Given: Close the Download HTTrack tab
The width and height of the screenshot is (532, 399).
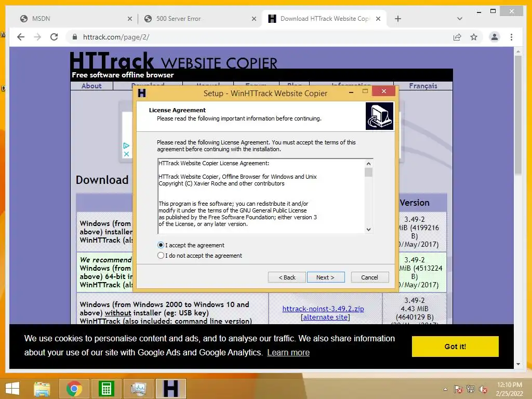Looking at the screenshot, I should (378, 19).
